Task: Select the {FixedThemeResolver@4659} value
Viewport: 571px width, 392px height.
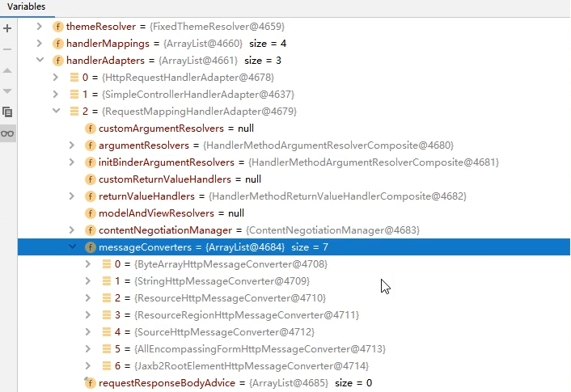Action: pyautogui.click(x=217, y=27)
